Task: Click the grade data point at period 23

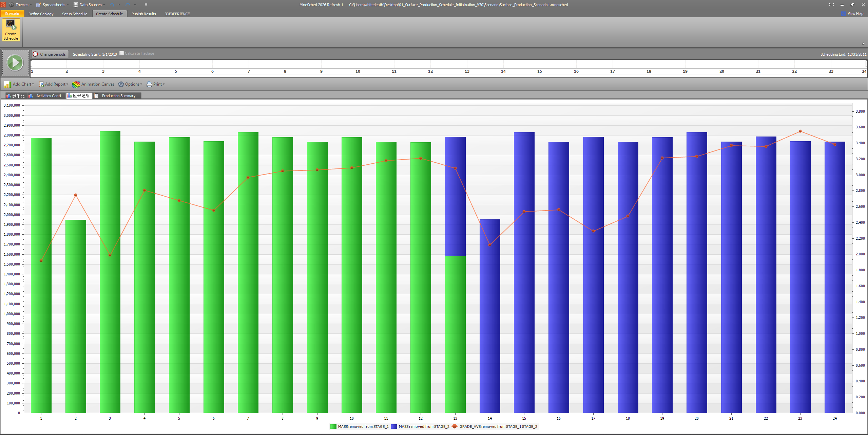Action: click(800, 131)
